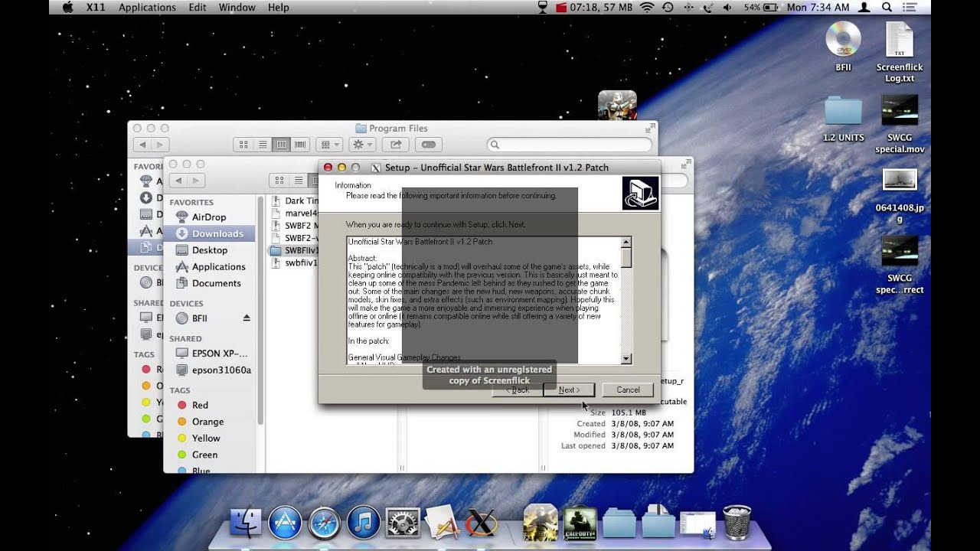Open the Arrange dropdown in Program Files window
The image size is (980, 551).
click(x=328, y=144)
